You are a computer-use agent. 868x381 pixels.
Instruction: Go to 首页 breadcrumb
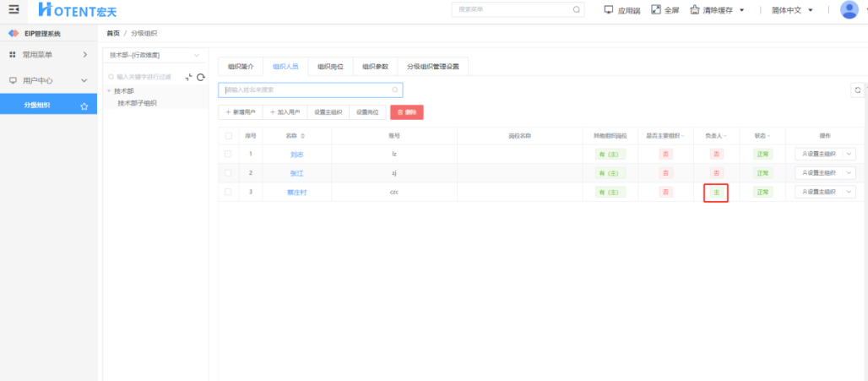click(113, 34)
